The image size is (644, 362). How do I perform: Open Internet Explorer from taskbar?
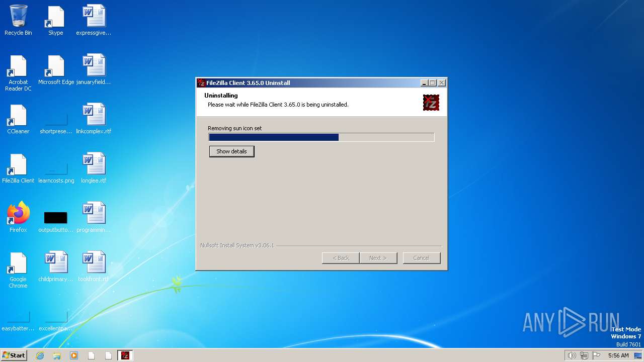point(40,355)
